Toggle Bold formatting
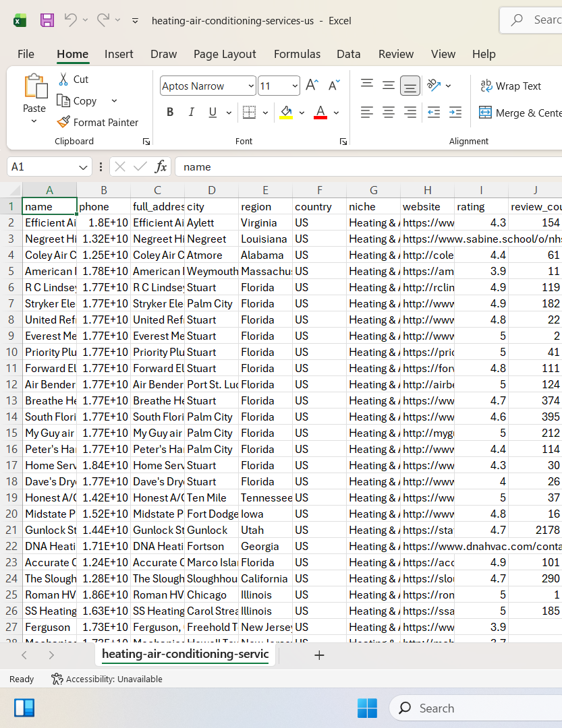This screenshot has width=562, height=728. (x=170, y=112)
